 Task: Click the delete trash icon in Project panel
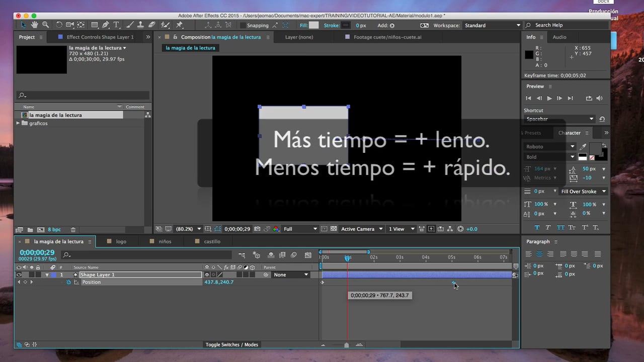pos(73,229)
